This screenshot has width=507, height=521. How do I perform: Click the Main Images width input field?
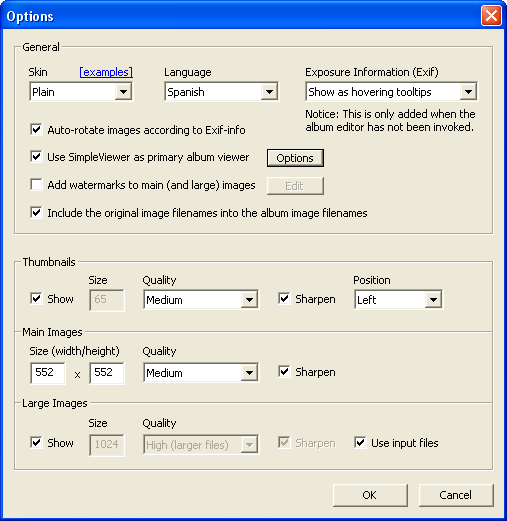(48, 373)
